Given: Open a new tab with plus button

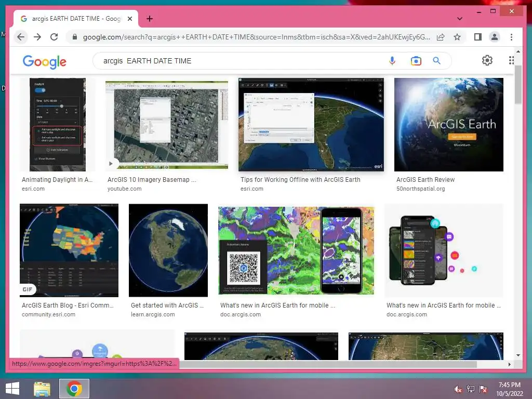Looking at the screenshot, I should coord(150,19).
